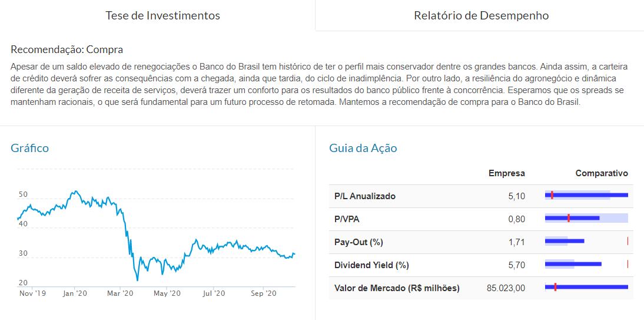Click the P/VPA comparison bar

(586, 218)
